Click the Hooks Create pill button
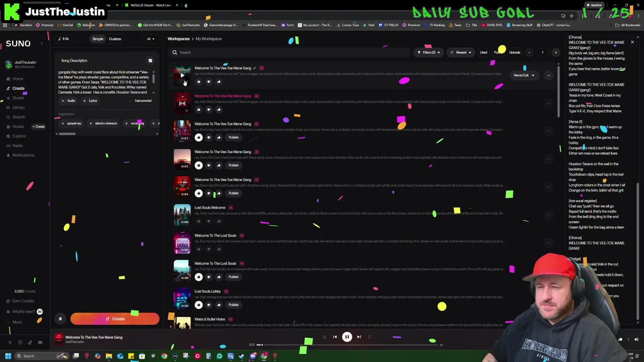 (x=39, y=127)
